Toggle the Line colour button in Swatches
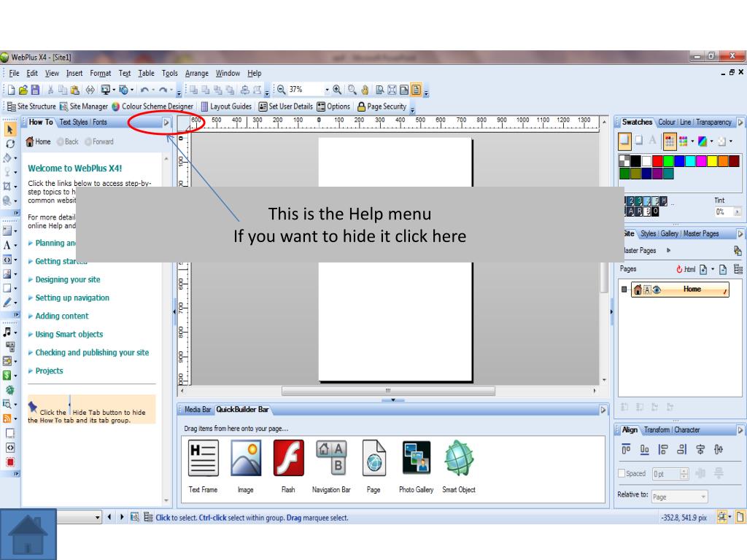Image resolution: width=747 pixels, height=560 pixels. 639,140
